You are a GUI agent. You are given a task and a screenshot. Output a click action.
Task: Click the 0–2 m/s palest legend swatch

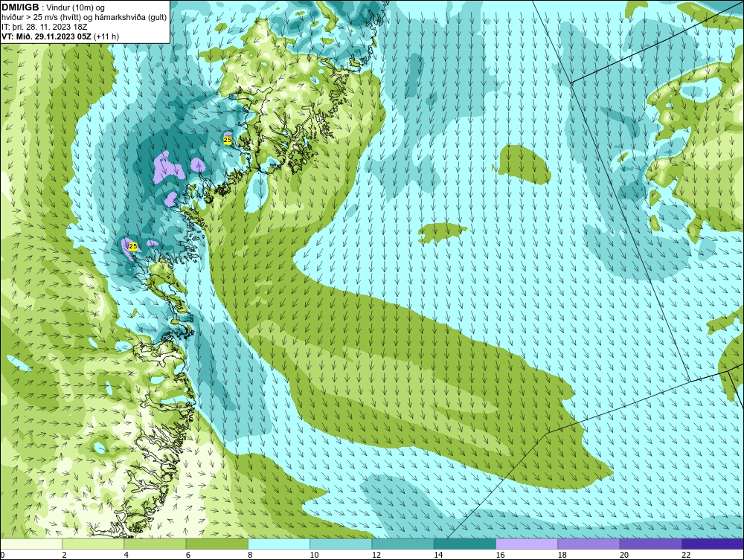[31, 544]
